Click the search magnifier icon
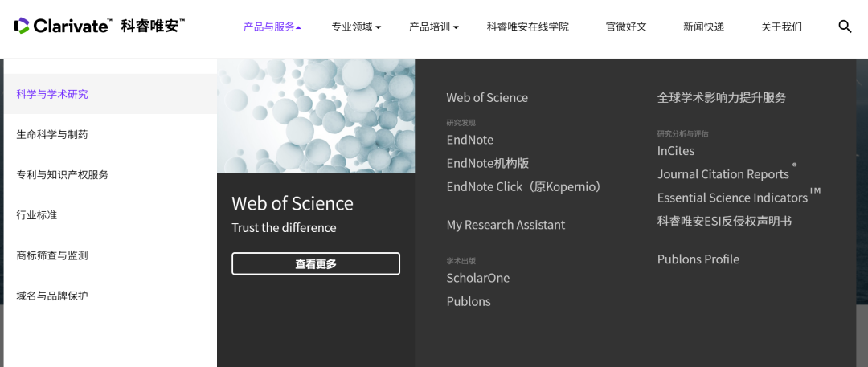 [x=845, y=27]
